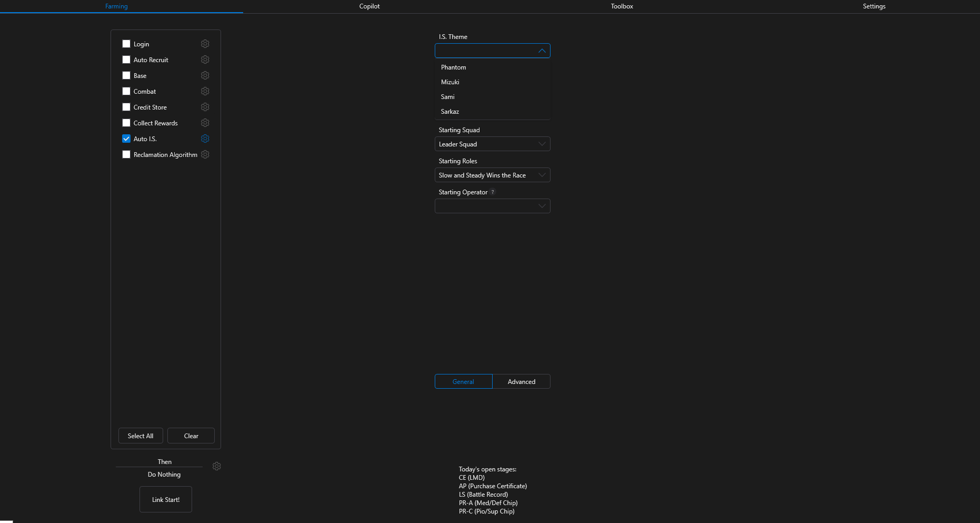Image resolution: width=980 pixels, height=523 pixels.
Task: Open settings gear for Base task
Action: (x=205, y=75)
